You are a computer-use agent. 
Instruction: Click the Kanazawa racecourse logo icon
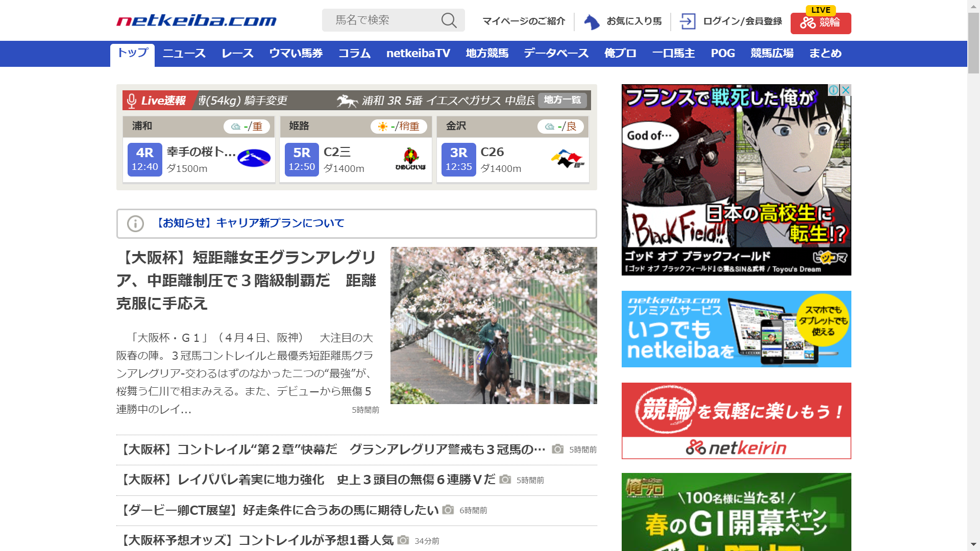pos(568,159)
